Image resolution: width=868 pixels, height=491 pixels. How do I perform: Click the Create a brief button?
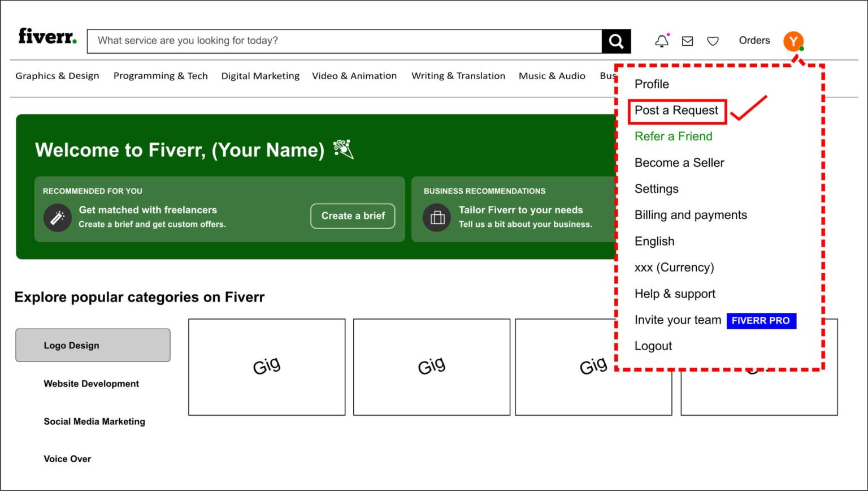[353, 216]
